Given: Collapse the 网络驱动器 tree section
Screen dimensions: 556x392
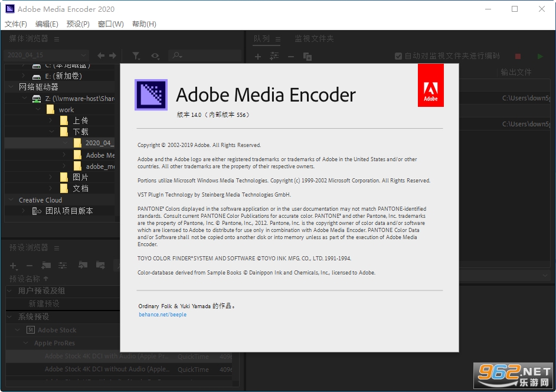Looking at the screenshot, I should (11, 86).
